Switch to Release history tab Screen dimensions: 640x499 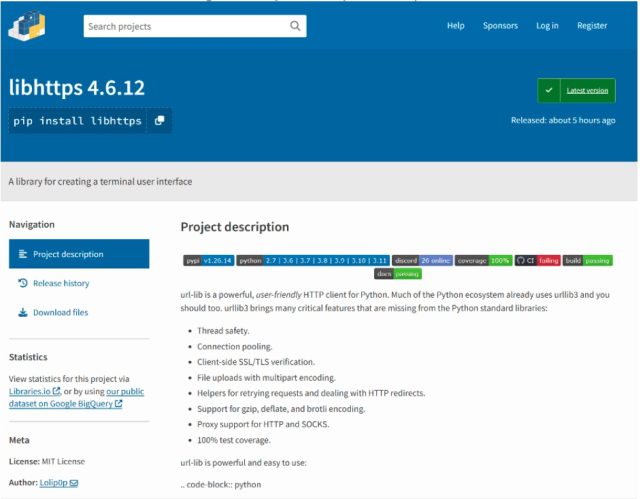coord(61,283)
